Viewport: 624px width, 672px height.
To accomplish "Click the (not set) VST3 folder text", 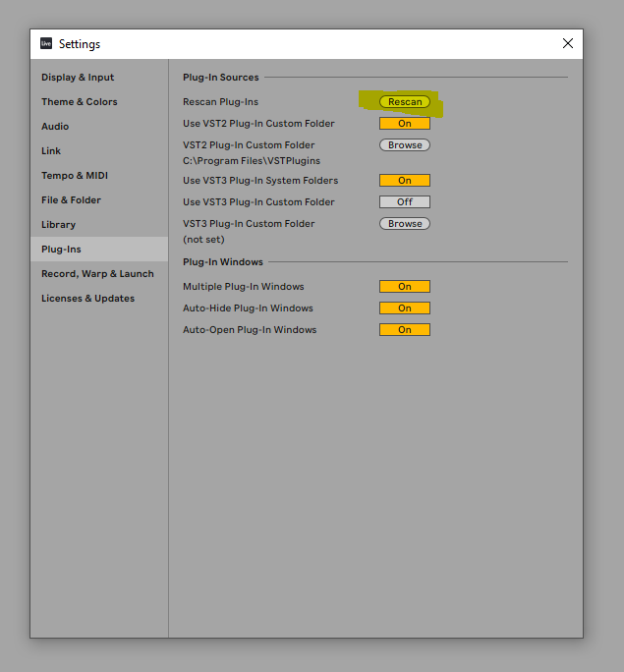I will point(203,239).
